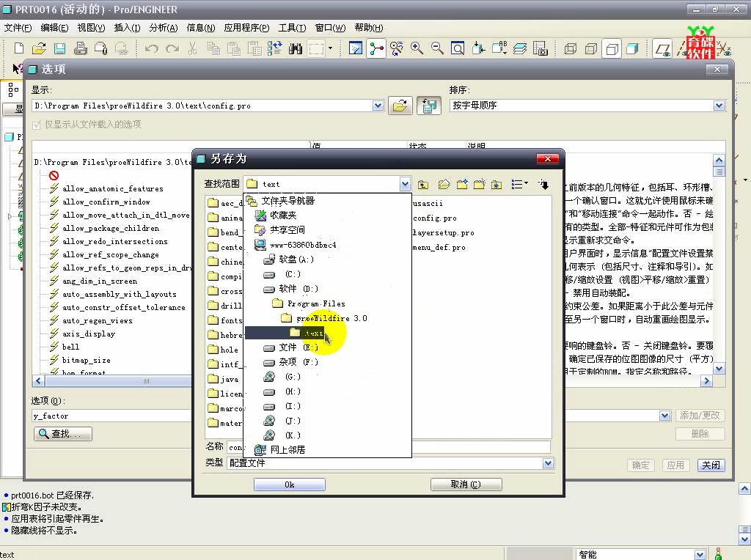Click the 取消(C) cancel button
The height and width of the screenshot is (560, 751).
tap(466, 485)
